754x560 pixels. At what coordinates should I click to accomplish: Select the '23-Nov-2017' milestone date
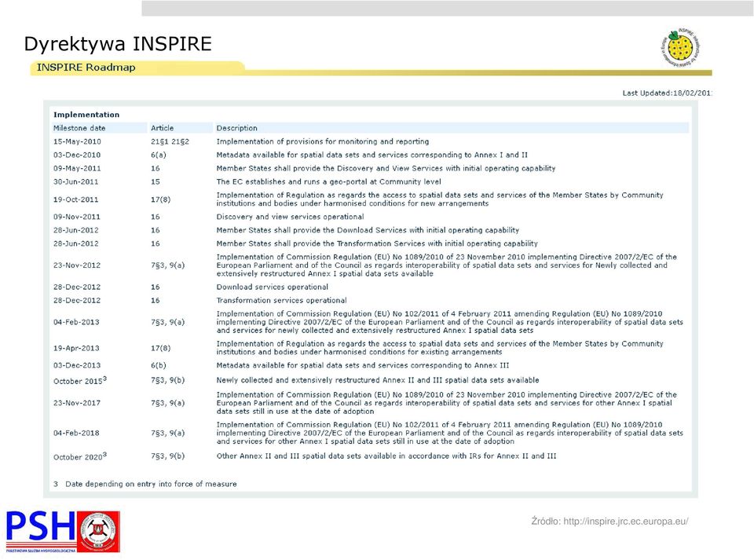tap(77, 403)
